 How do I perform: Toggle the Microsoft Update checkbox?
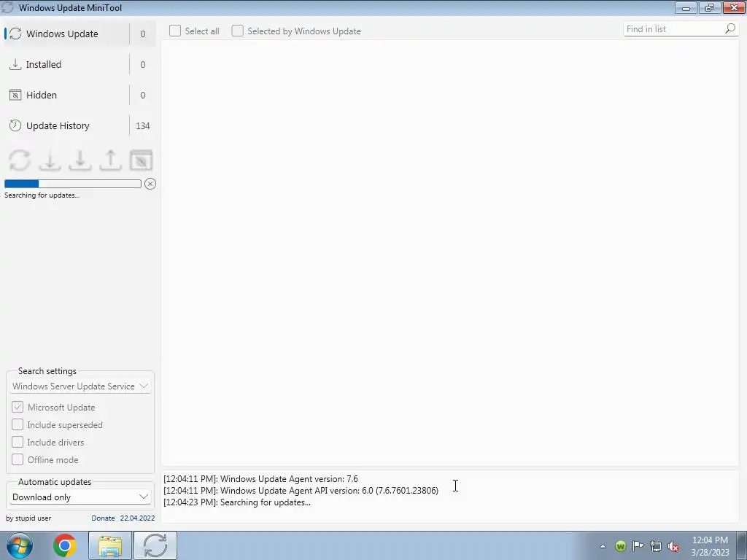coord(18,407)
